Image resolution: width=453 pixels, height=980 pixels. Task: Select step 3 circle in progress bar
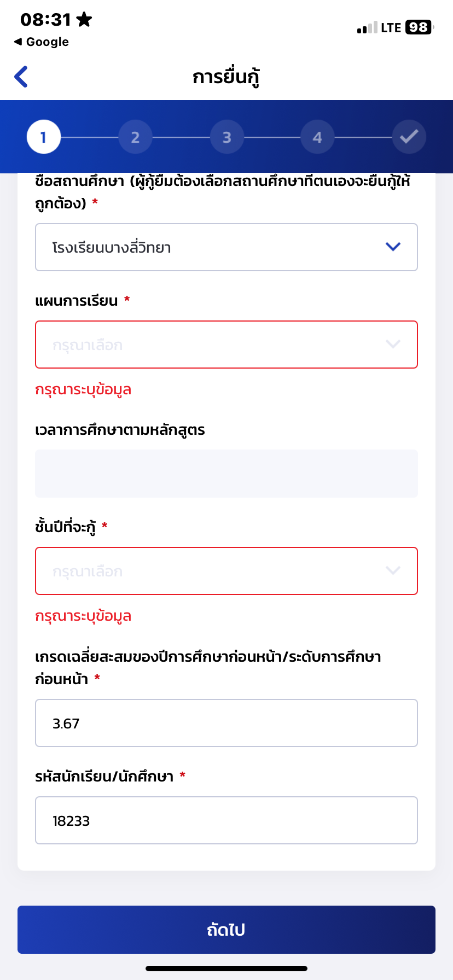pyautogui.click(x=226, y=137)
